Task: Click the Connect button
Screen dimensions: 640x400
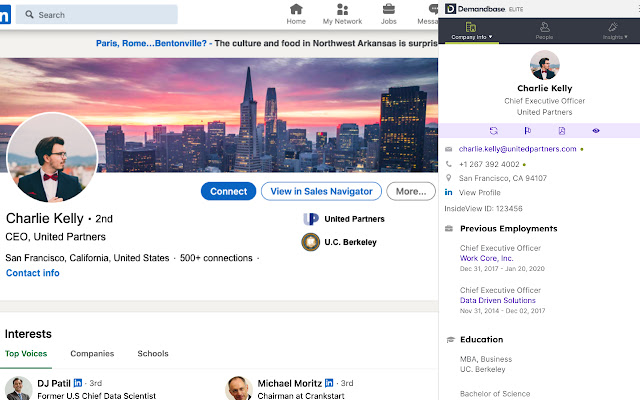Action: click(x=229, y=191)
